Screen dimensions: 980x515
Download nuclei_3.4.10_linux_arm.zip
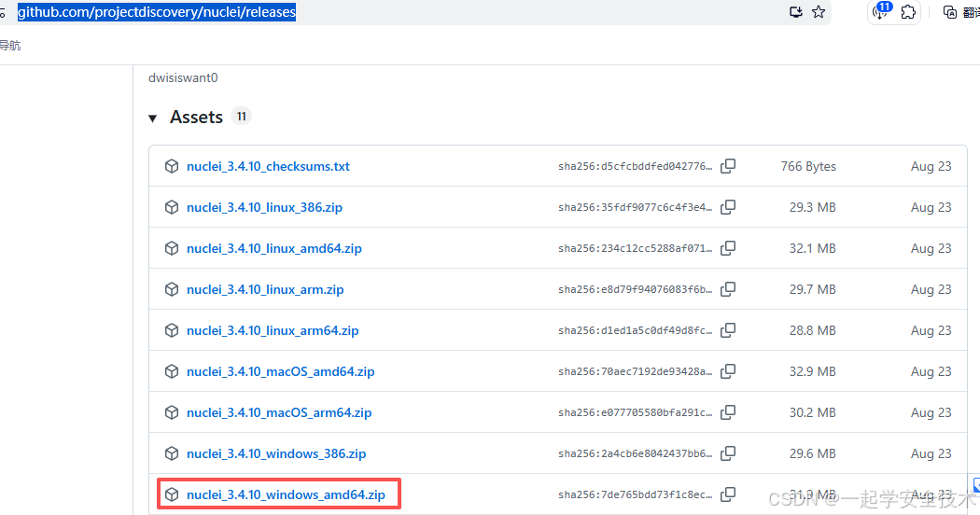[265, 289]
